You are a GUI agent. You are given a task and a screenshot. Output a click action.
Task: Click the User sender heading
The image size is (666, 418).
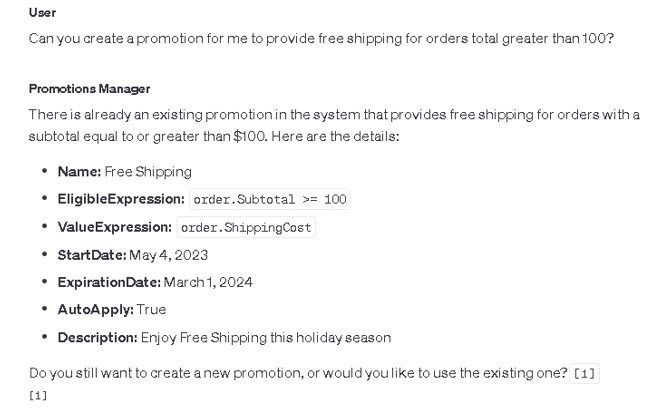(42, 13)
